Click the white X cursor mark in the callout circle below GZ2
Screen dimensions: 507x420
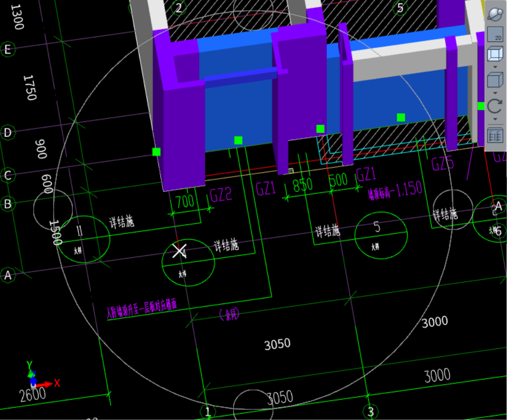[x=180, y=251]
